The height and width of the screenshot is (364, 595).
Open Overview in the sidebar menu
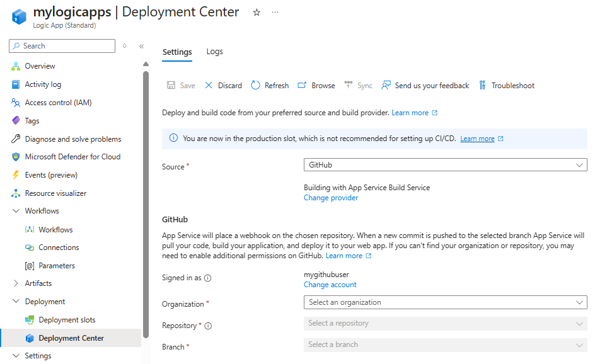pyautogui.click(x=40, y=66)
